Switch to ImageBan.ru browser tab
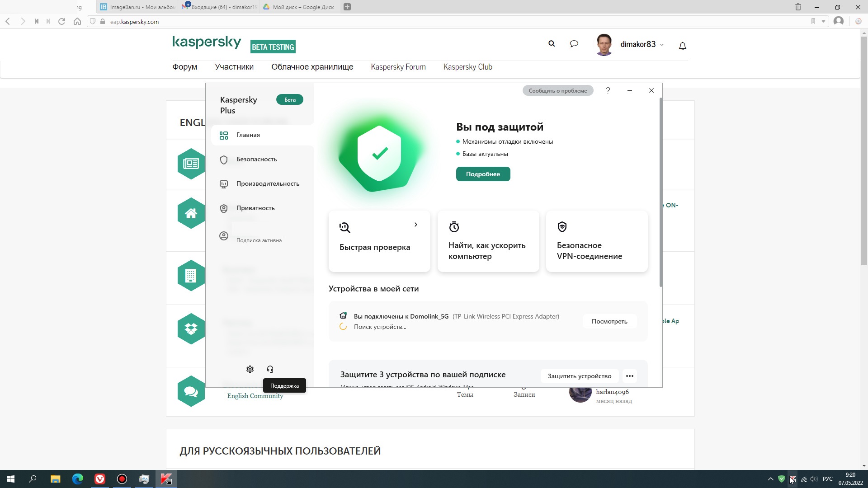 point(138,7)
